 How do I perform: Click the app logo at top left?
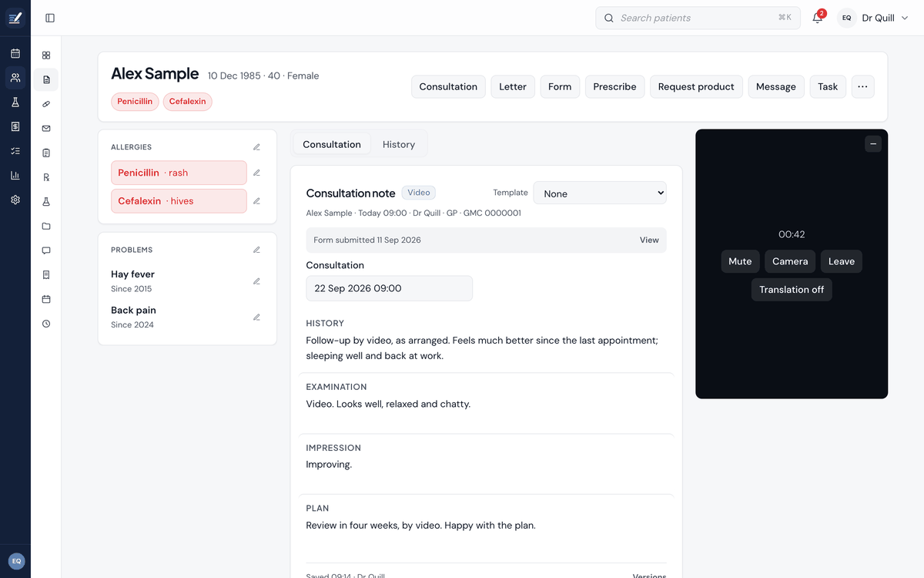coord(15,18)
